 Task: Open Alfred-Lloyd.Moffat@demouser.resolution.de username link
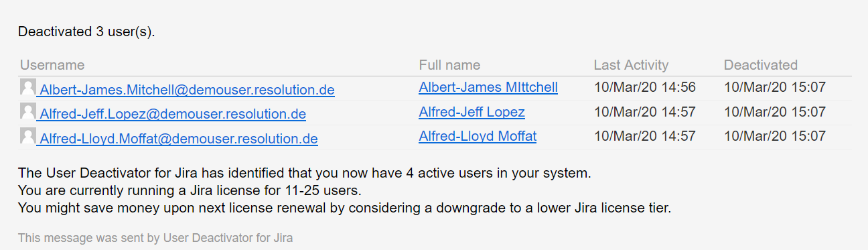[x=179, y=139]
